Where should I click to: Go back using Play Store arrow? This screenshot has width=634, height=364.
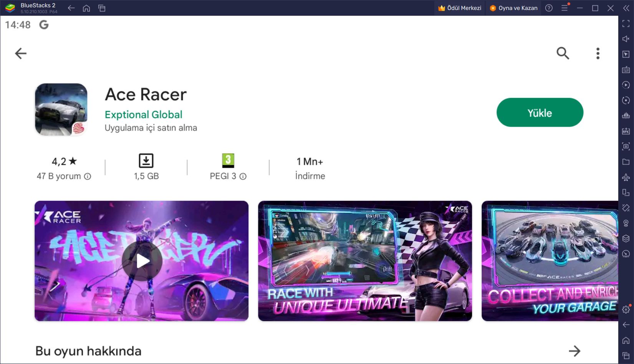click(21, 53)
